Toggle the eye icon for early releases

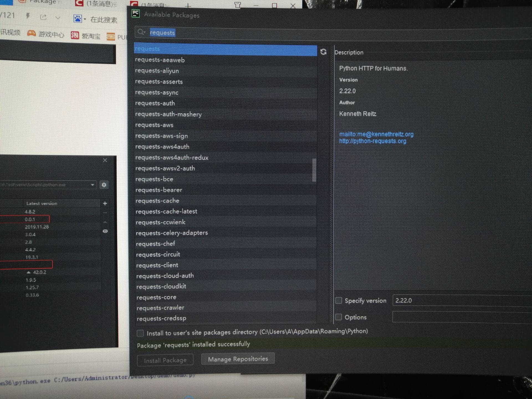[105, 231]
